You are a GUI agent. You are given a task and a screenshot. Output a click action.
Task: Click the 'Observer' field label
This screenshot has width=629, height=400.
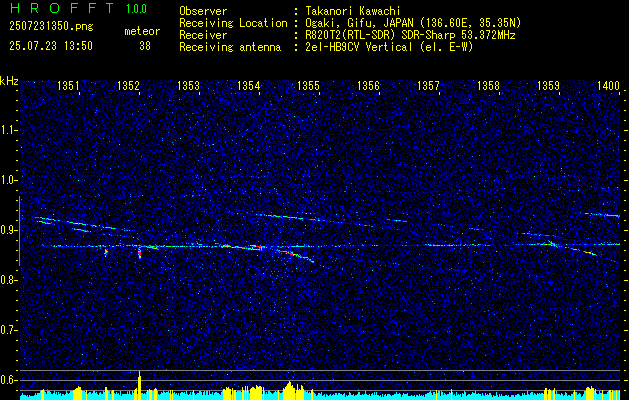click(x=203, y=11)
